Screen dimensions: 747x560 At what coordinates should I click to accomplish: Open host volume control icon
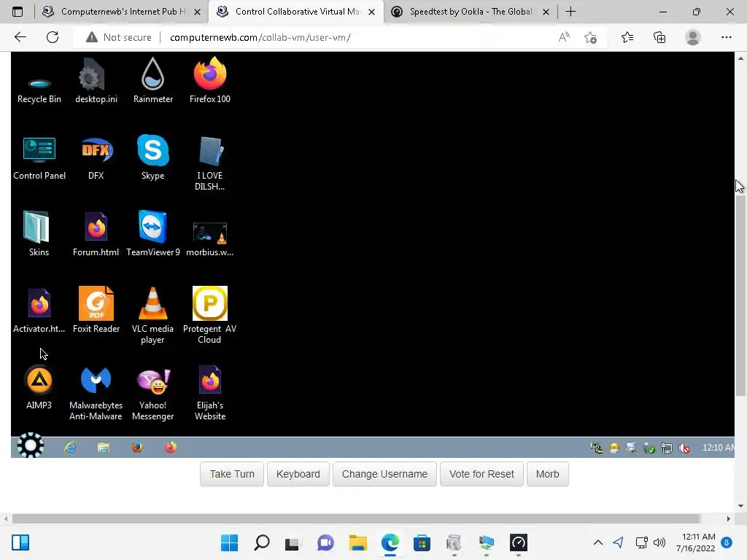pyautogui.click(x=659, y=542)
